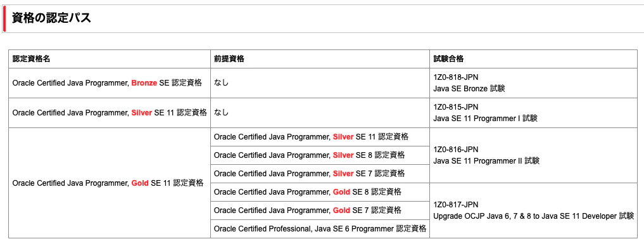Click the column header 前提資格

(229, 59)
